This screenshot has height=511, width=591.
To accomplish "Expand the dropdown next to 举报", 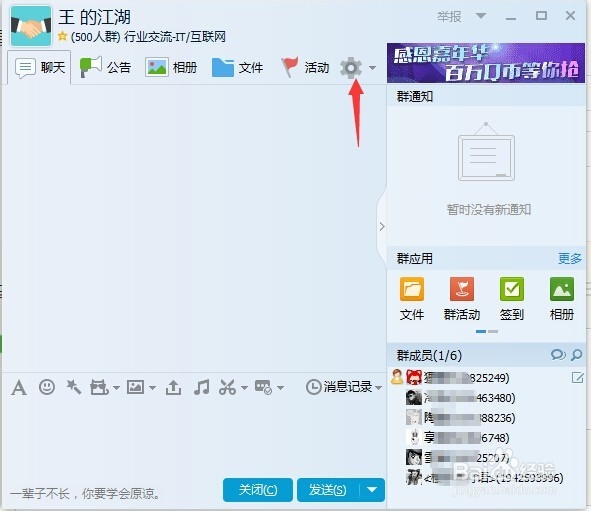I will tap(481, 16).
